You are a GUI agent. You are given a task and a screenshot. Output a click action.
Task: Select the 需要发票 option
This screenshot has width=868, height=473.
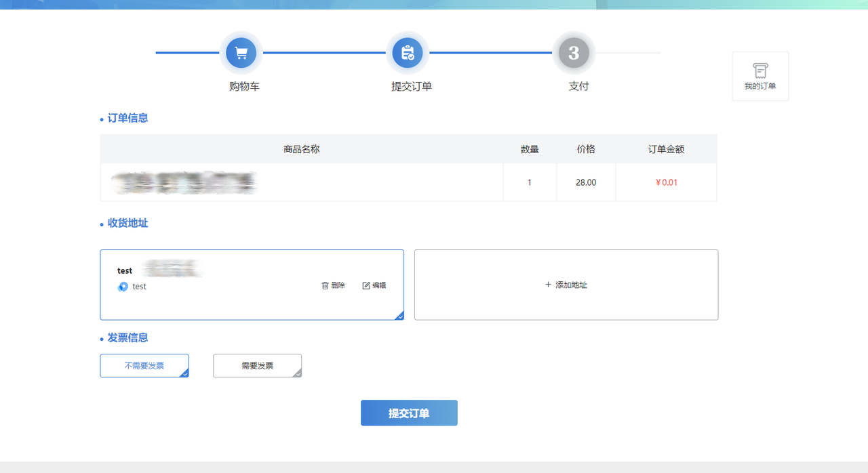pos(257,365)
